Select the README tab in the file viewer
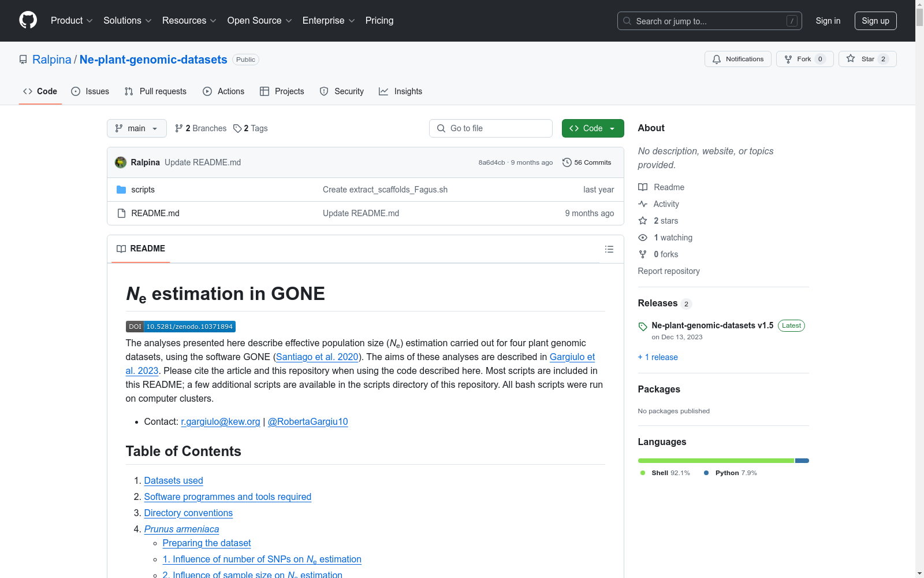The width and height of the screenshot is (924, 578). (141, 249)
